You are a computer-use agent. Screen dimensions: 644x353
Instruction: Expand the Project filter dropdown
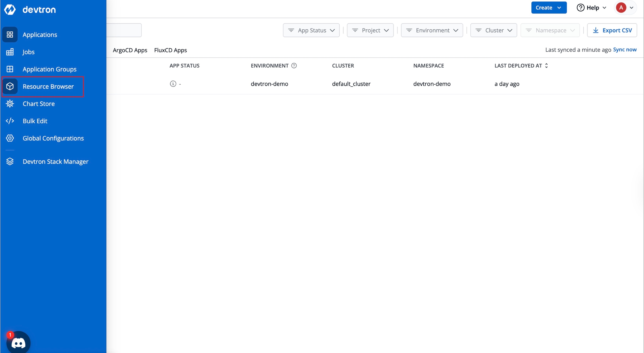[370, 30]
